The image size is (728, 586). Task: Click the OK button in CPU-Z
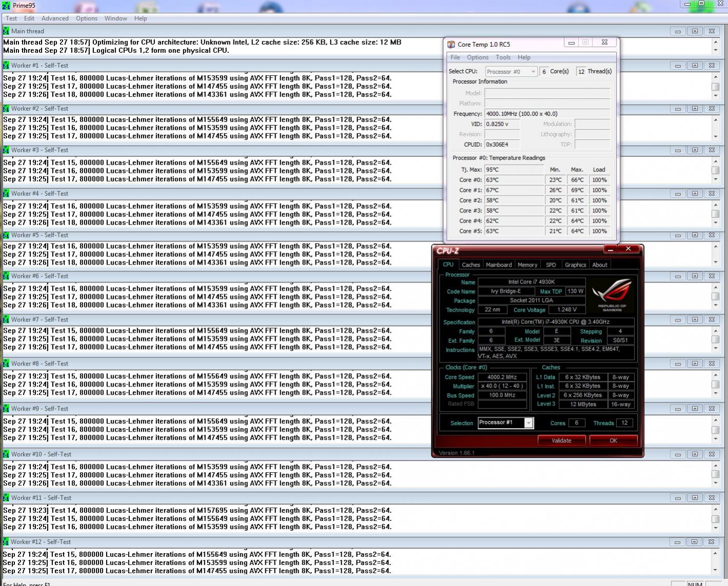613,440
